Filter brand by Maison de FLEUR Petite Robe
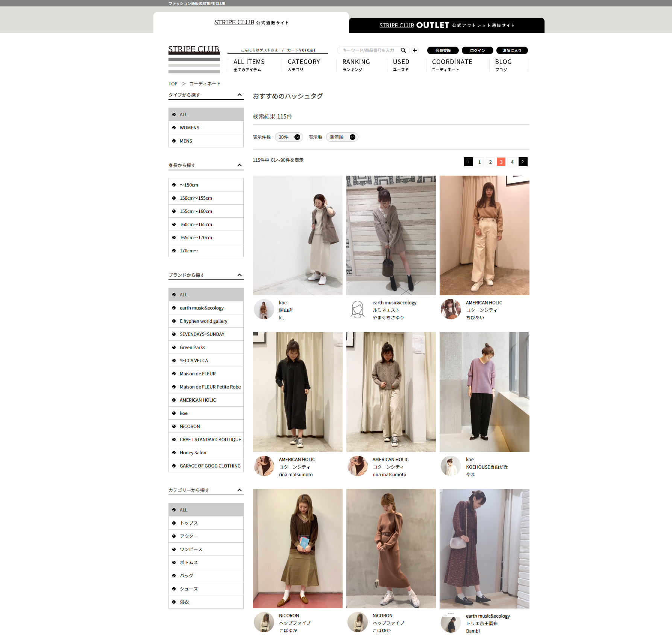672x639 pixels. [x=206, y=387]
